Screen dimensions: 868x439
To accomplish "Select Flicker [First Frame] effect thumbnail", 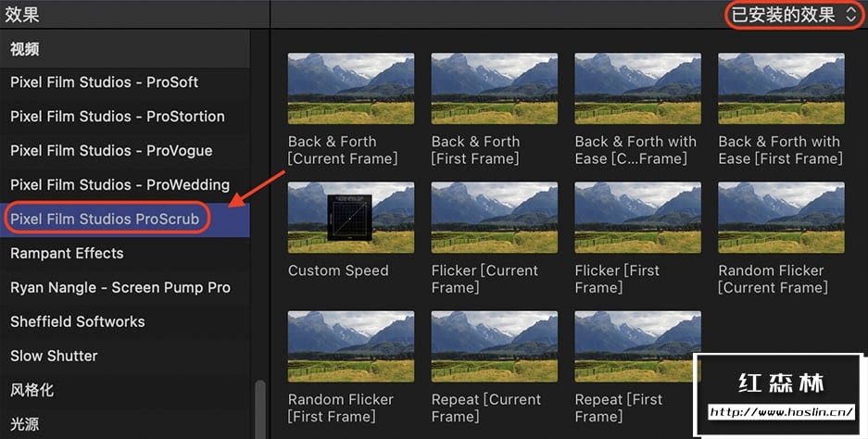I will [637, 218].
